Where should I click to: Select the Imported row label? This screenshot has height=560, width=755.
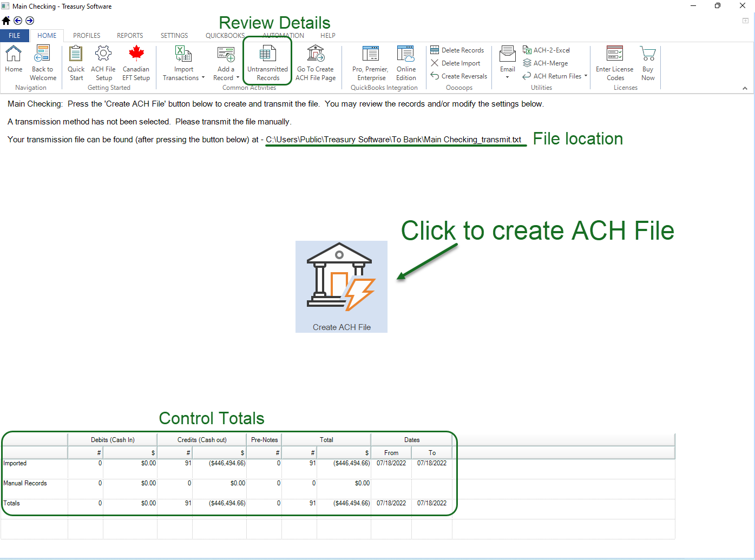[x=15, y=463]
